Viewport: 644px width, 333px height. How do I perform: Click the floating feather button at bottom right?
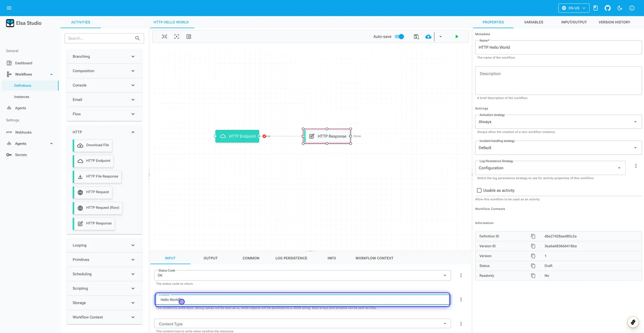coord(633,322)
